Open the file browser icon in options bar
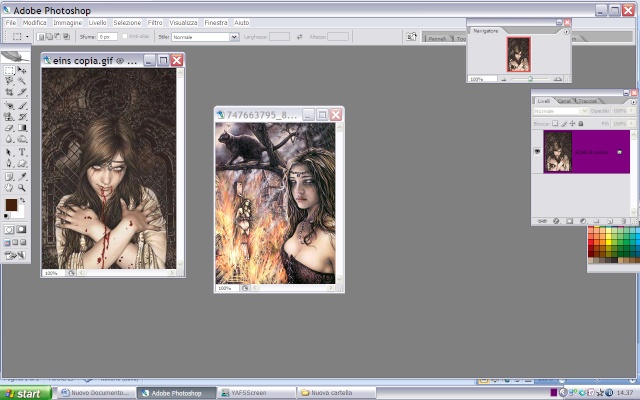Viewport: 640px width, 400px height. click(411, 37)
